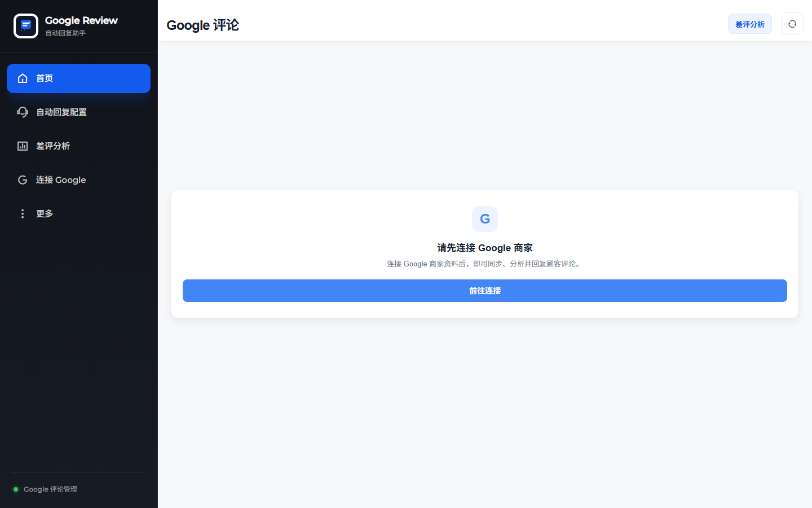Click the headset icon for auto-reply config
812x508 pixels.
point(23,112)
